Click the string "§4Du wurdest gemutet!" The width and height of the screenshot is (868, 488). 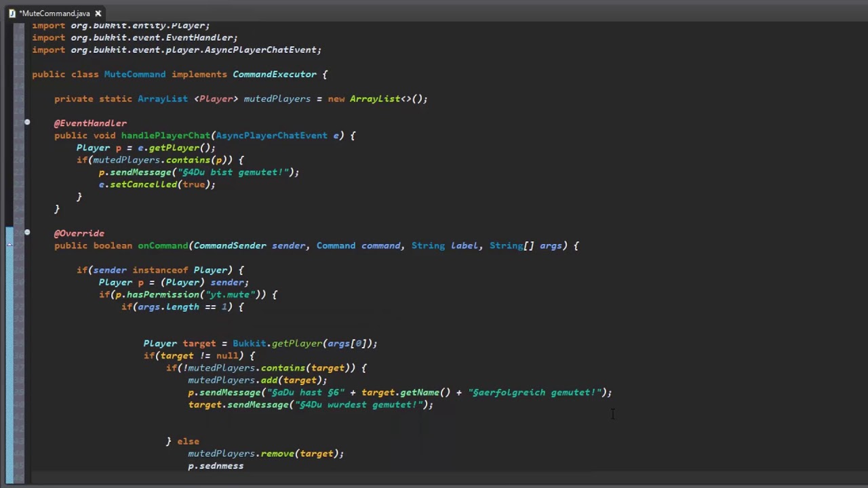[358, 405]
